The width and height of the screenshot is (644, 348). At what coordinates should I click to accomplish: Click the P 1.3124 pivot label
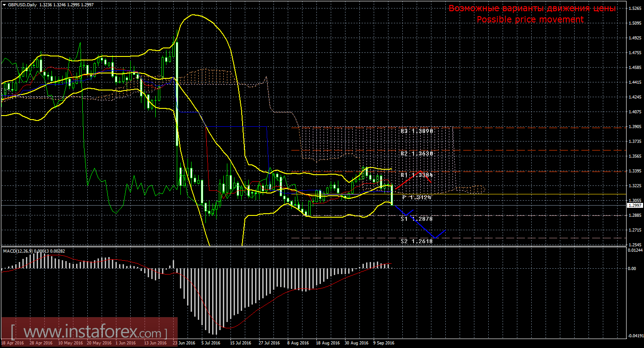(x=417, y=198)
